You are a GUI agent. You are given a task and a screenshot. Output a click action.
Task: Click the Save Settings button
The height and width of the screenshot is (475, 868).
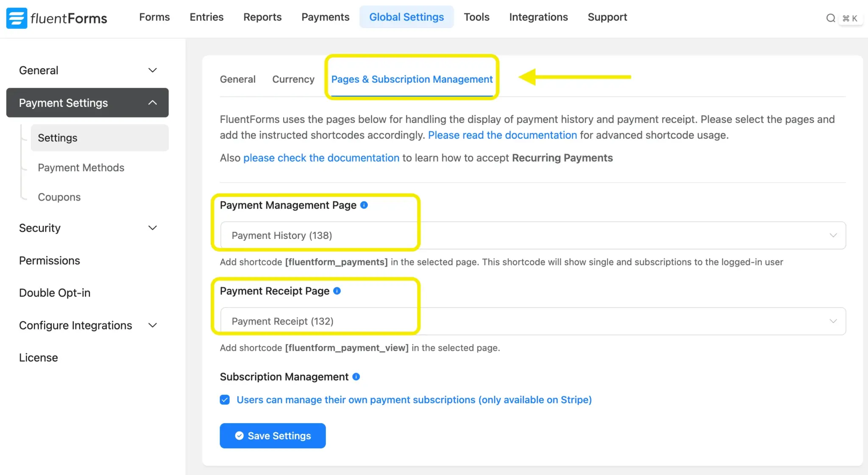273,436
